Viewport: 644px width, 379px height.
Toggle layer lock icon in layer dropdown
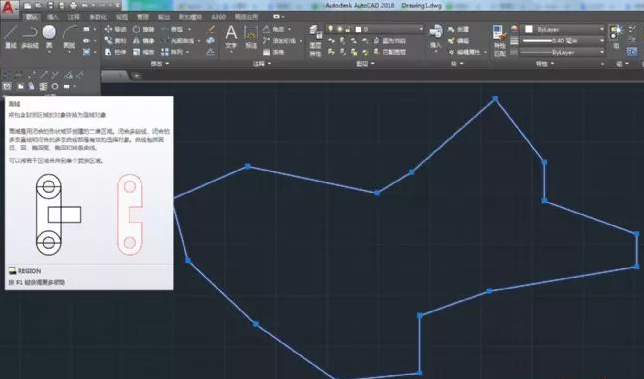coord(348,29)
